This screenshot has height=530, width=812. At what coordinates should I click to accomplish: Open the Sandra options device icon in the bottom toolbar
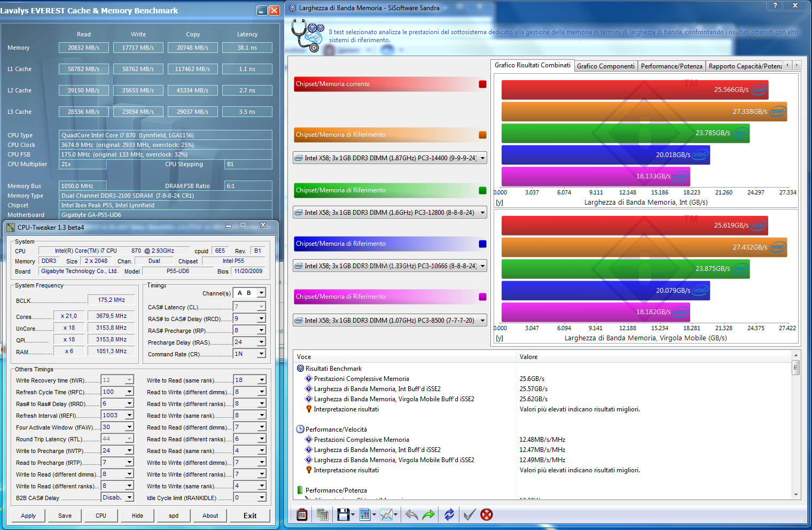[302, 515]
